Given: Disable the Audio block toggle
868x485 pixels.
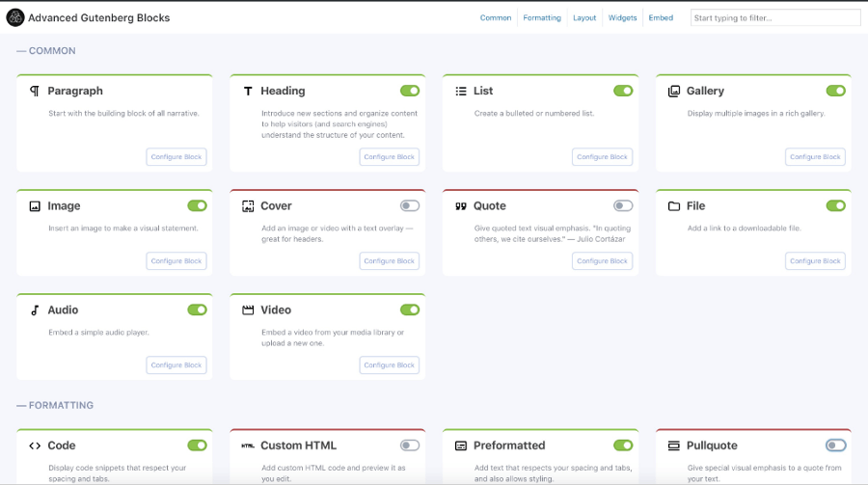Looking at the screenshot, I should pyautogui.click(x=197, y=310).
